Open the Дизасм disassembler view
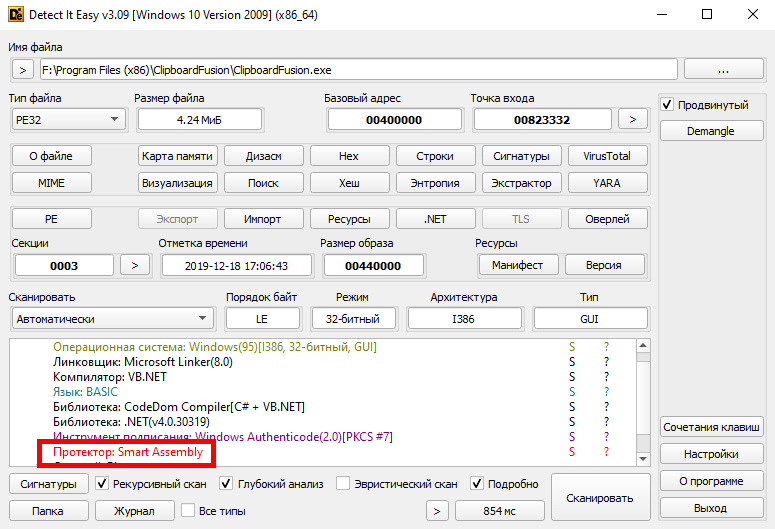The width and height of the screenshot is (775, 529). (264, 156)
